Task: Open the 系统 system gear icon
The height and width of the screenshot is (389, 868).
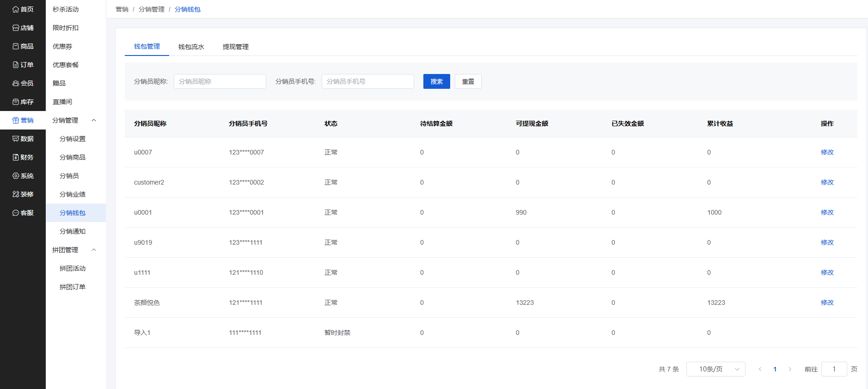Action: 16,176
